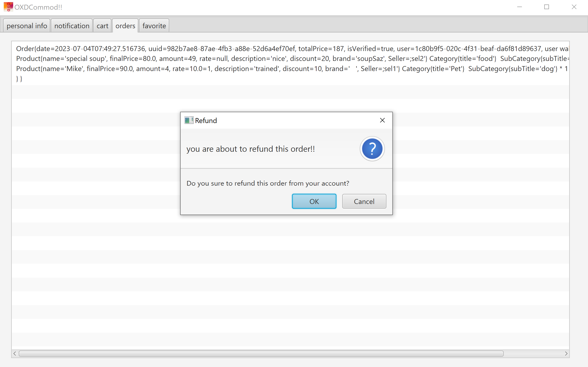Close the OXDCommod main window
Screen dimensions: 588x367
click(574, 7)
